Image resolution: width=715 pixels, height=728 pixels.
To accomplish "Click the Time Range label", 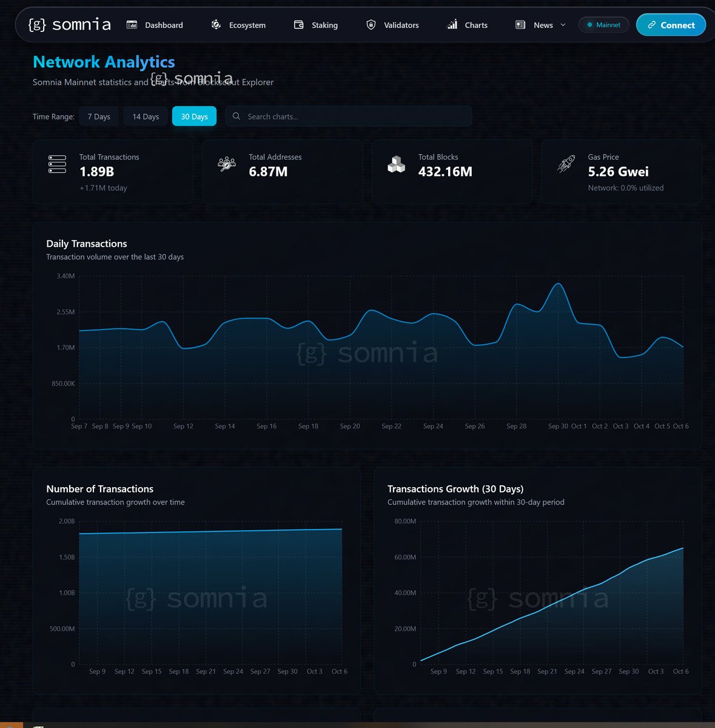I will click(x=53, y=116).
